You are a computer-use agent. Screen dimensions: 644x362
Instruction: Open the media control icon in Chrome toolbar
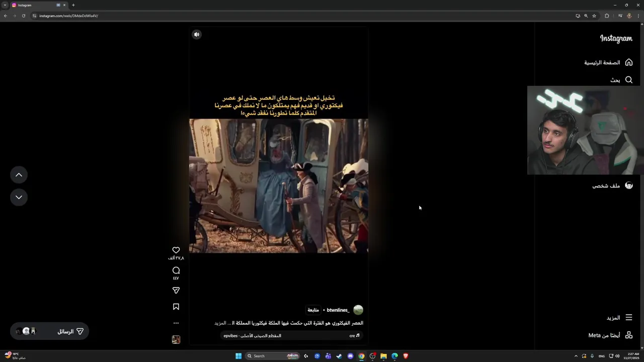click(620, 16)
